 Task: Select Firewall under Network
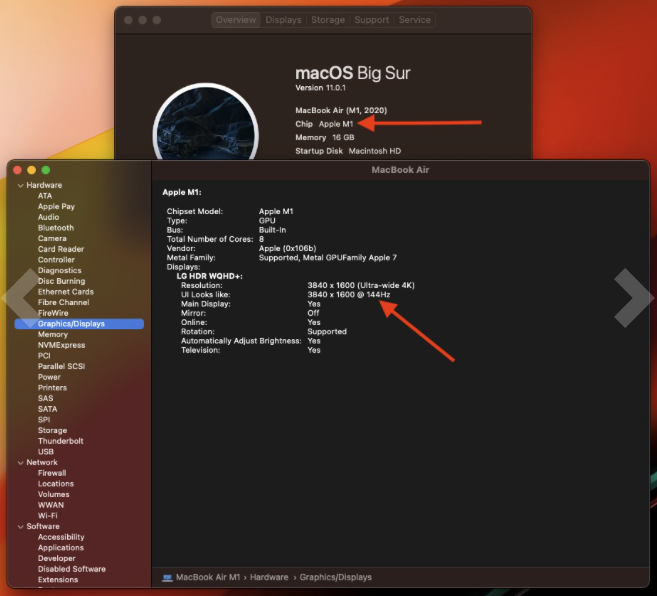(52, 473)
